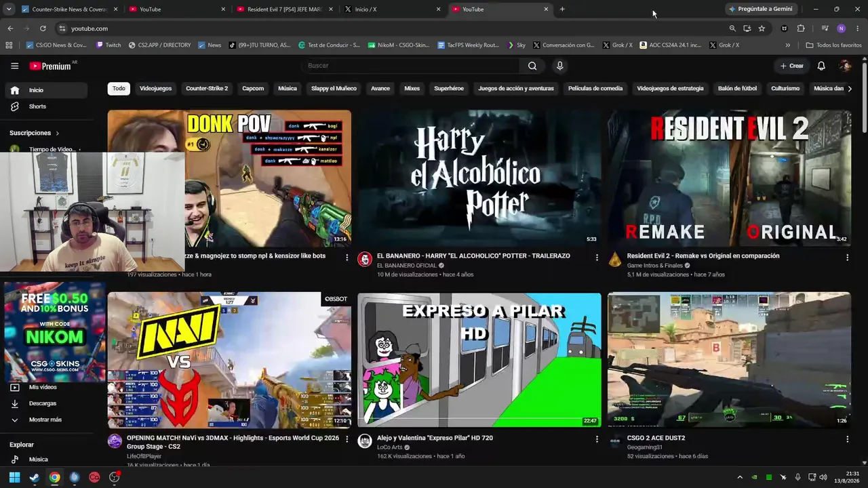
Task: Open the cat-face extension icon in Chrome toolbar
Action: click(785, 28)
